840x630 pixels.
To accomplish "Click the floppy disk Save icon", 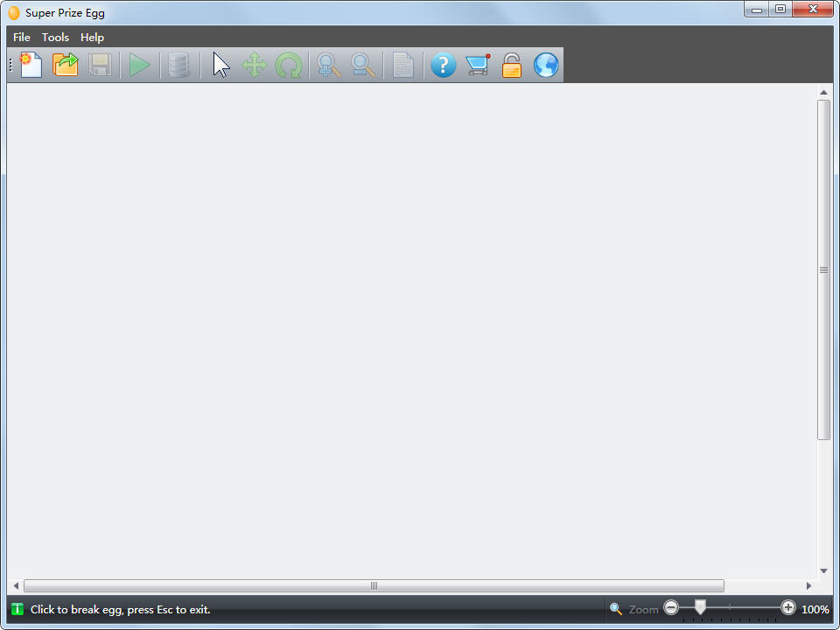I will tap(100, 66).
